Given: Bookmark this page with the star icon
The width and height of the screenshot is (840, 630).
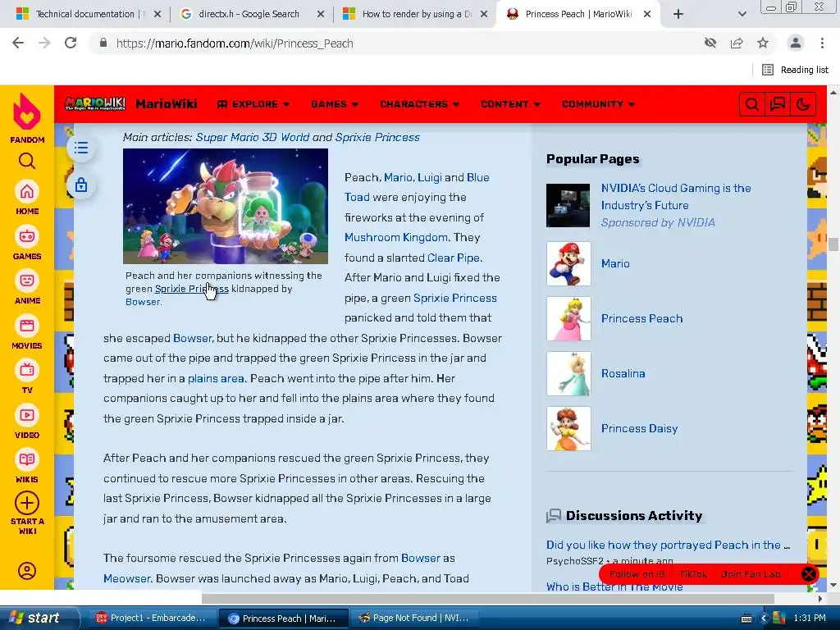Looking at the screenshot, I should [x=763, y=43].
